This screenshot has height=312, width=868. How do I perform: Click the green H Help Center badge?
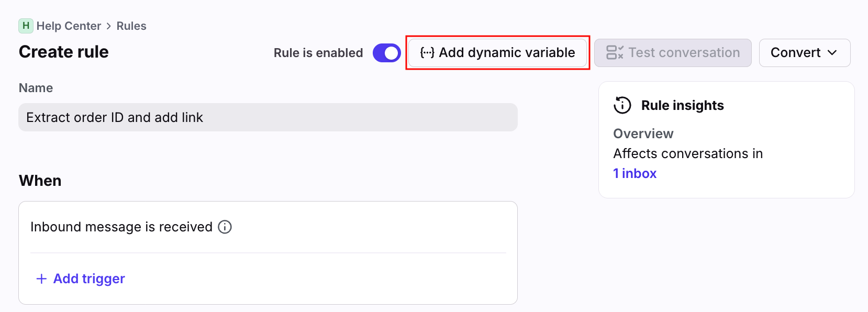[26, 26]
